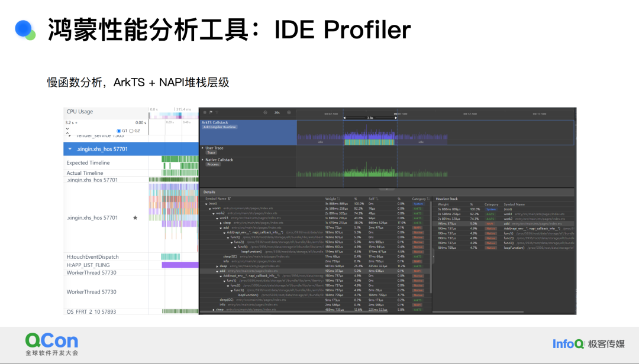Collapse the func3() row weighing 188ms 612µs
Screen dimensions: 639x364
tap(235, 247)
